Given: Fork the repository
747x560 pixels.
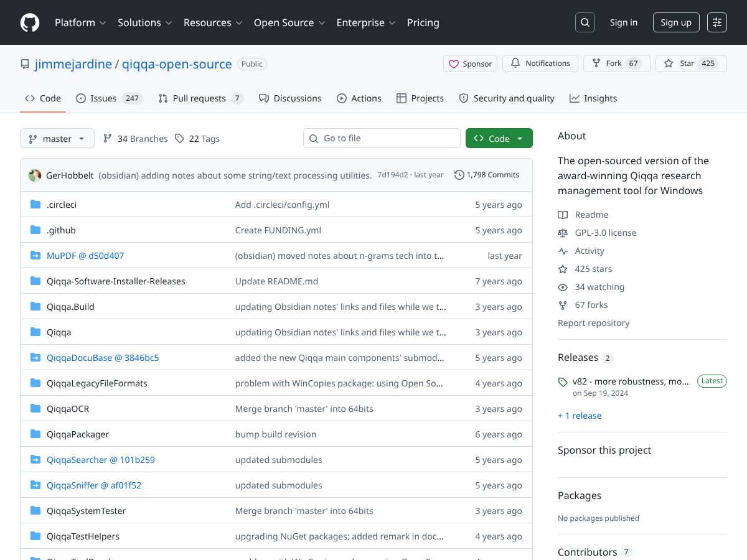Looking at the screenshot, I should tap(617, 63).
